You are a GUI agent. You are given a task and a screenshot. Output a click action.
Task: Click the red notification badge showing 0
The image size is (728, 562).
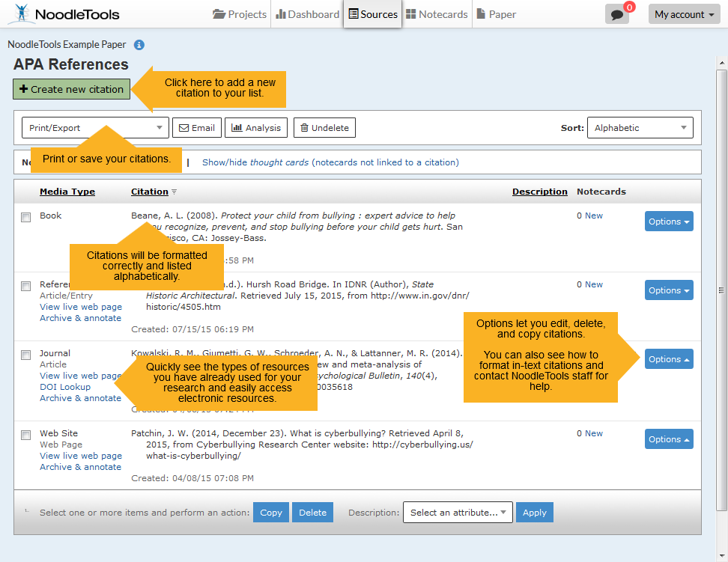(630, 7)
